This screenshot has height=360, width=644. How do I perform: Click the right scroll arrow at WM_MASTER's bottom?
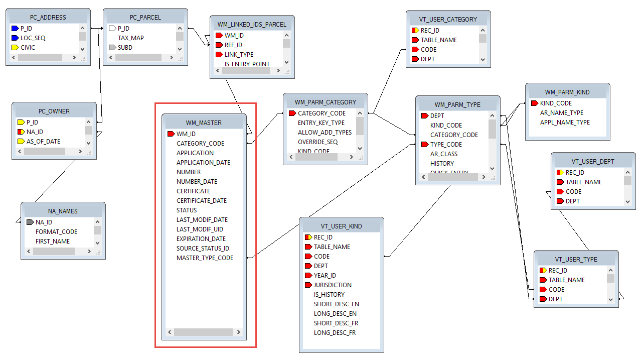coord(238,332)
